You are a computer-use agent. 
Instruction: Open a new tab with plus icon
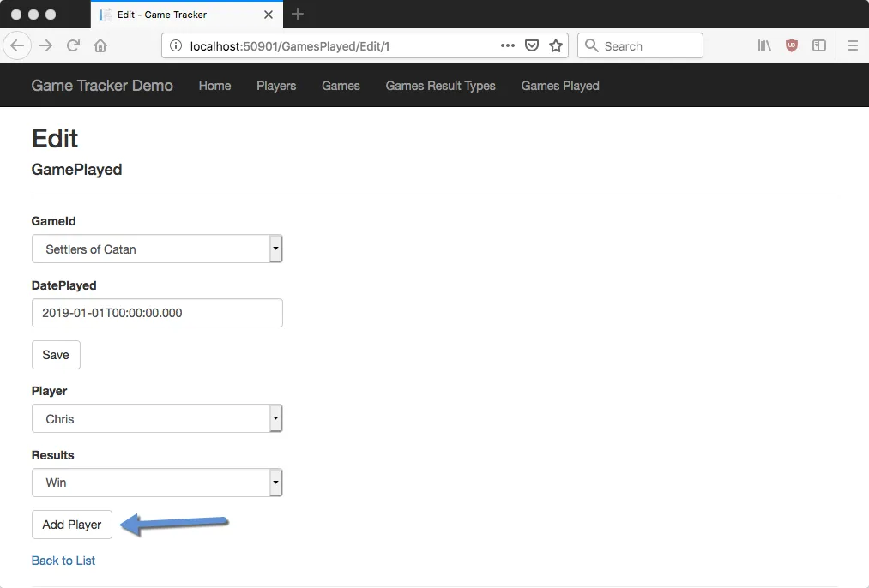click(x=298, y=14)
